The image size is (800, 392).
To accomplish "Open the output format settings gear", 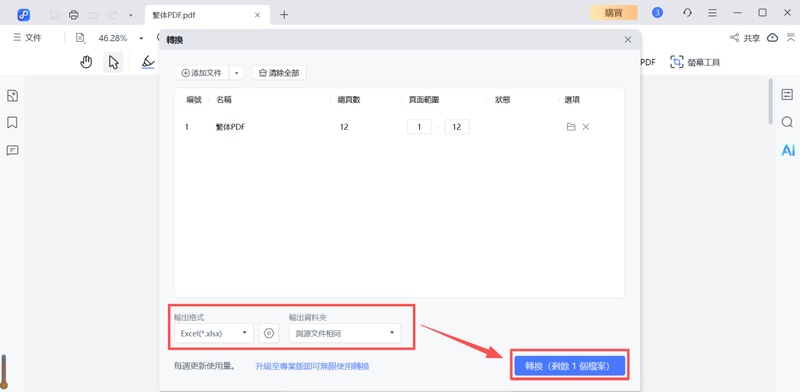I will click(x=269, y=333).
